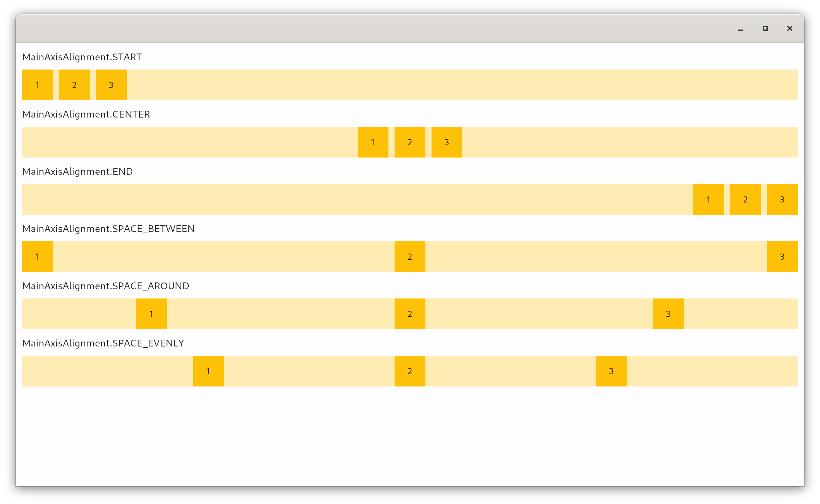Select box 2 in the CENTER row
This screenshot has width=820, height=504.
pyautogui.click(x=409, y=142)
